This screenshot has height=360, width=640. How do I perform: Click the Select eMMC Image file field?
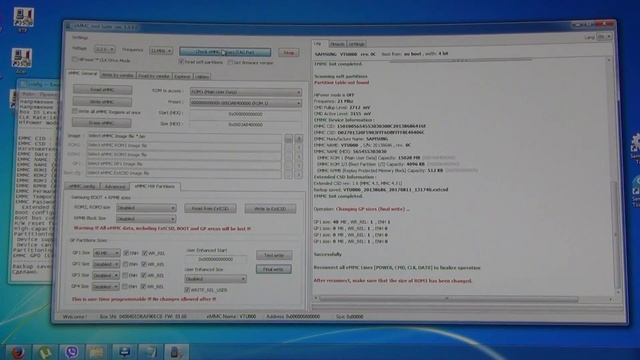pyautogui.click(x=184, y=136)
